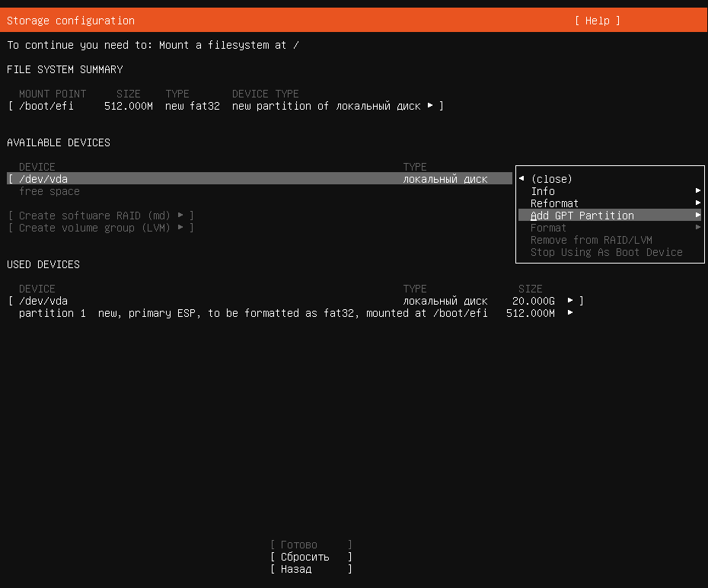Select the free space row

point(49,191)
